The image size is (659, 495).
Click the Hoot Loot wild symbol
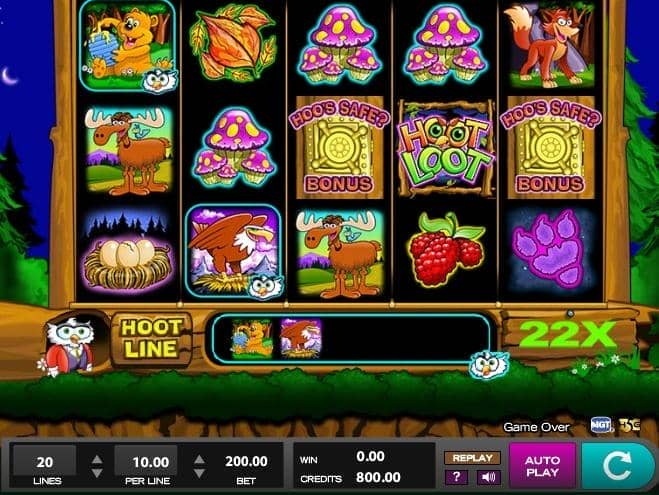point(446,148)
